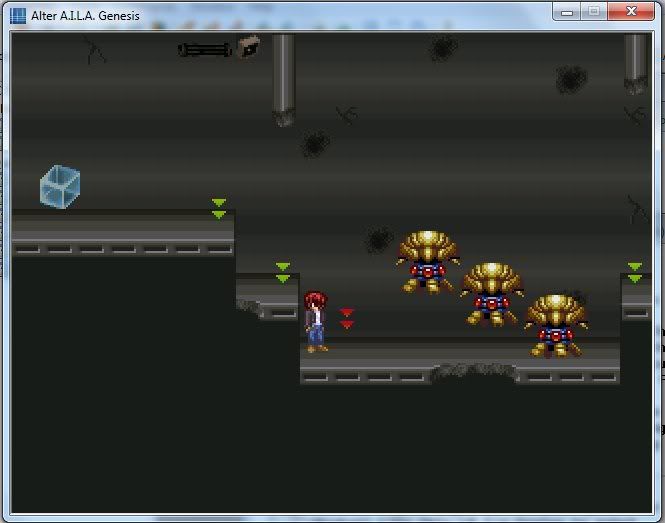Click green arrows on upper left ledge
665x523 pixels.
[x=219, y=209]
